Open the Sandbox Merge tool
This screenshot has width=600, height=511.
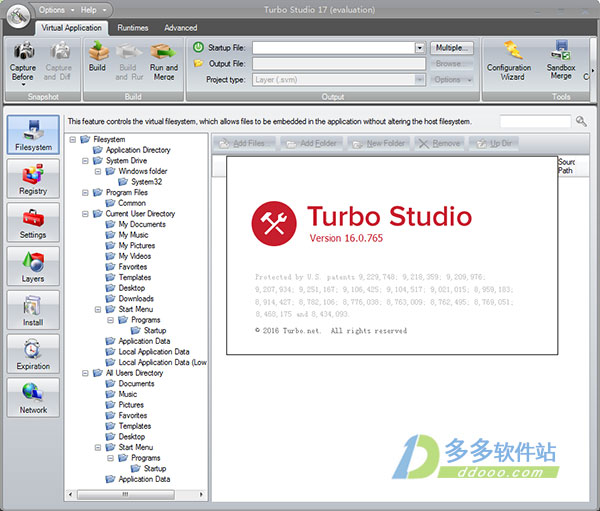(561, 61)
